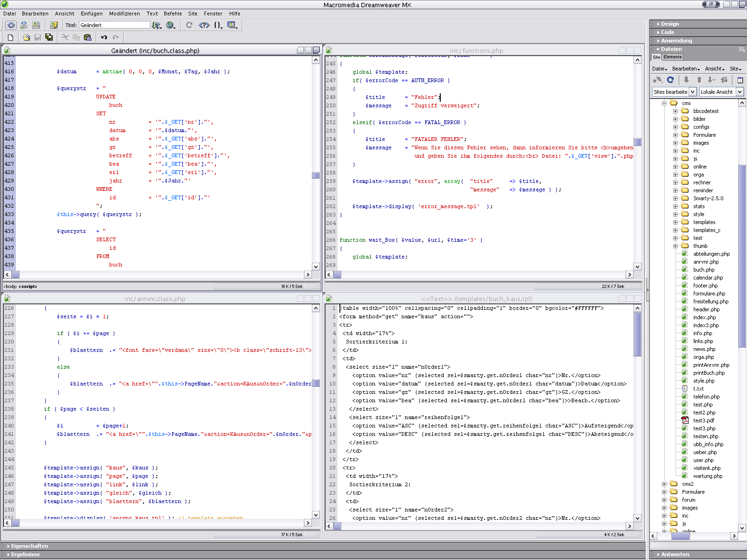This screenshot has width=747, height=560.
Task: Expand the bbcodetest folder in tree
Action: [x=675, y=111]
